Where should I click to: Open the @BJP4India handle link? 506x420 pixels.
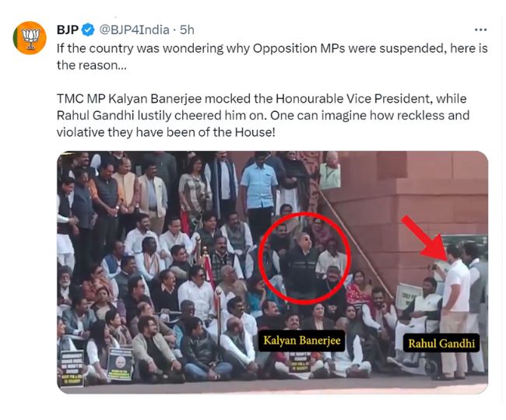pyautogui.click(x=134, y=30)
